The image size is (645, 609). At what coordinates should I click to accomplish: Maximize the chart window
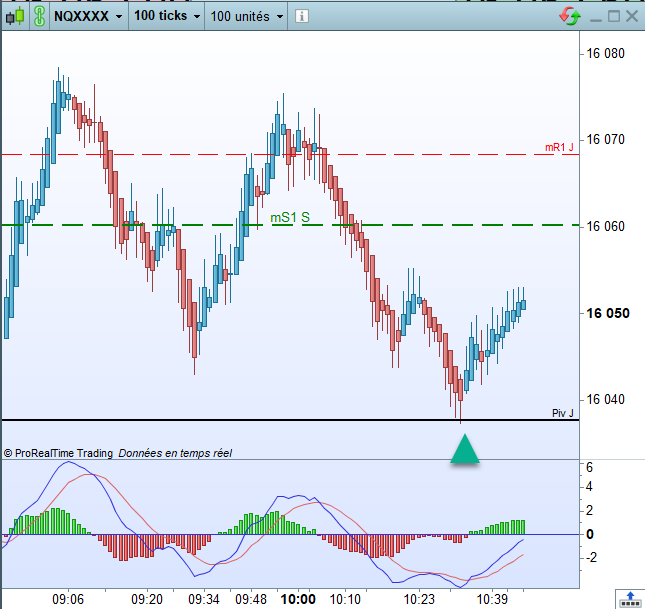614,16
